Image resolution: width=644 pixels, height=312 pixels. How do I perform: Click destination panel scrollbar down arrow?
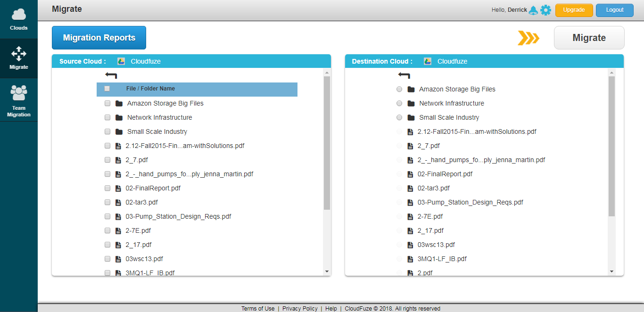(x=612, y=271)
